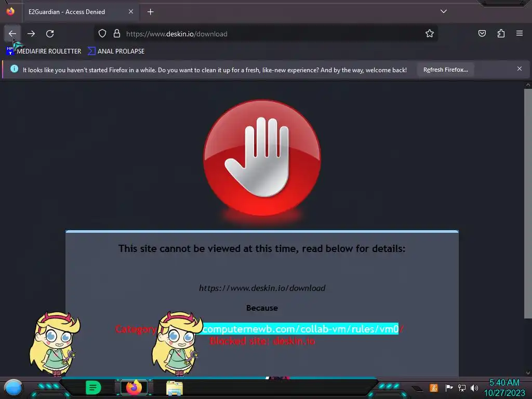The width and height of the screenshot is (532, 399).
Task: Open Firefox application hamburger menu
Action: point(520,33)
